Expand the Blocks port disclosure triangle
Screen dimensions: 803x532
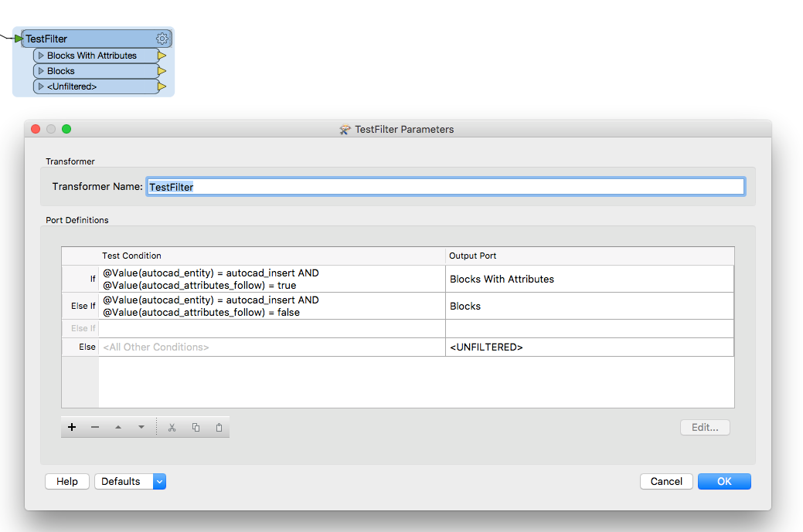(40, 70)
